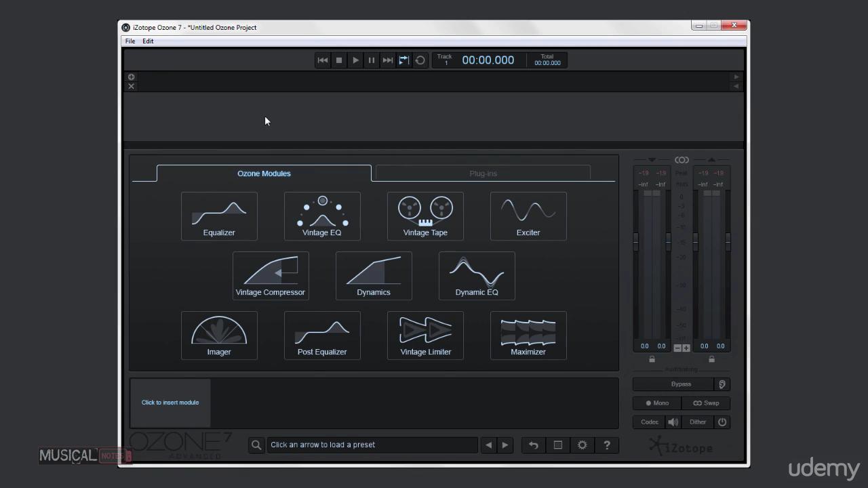Toggle the Dither power button

pos(722,422)
